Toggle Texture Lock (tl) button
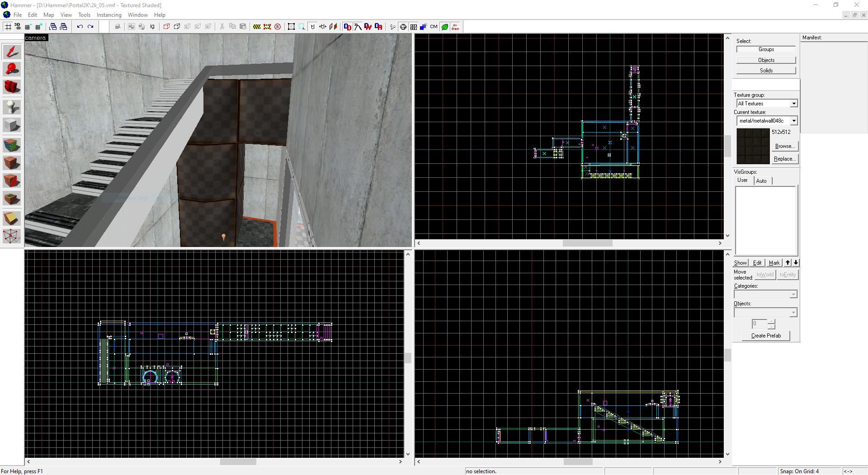This screenshot has height=475, width=868. point(312,27)
